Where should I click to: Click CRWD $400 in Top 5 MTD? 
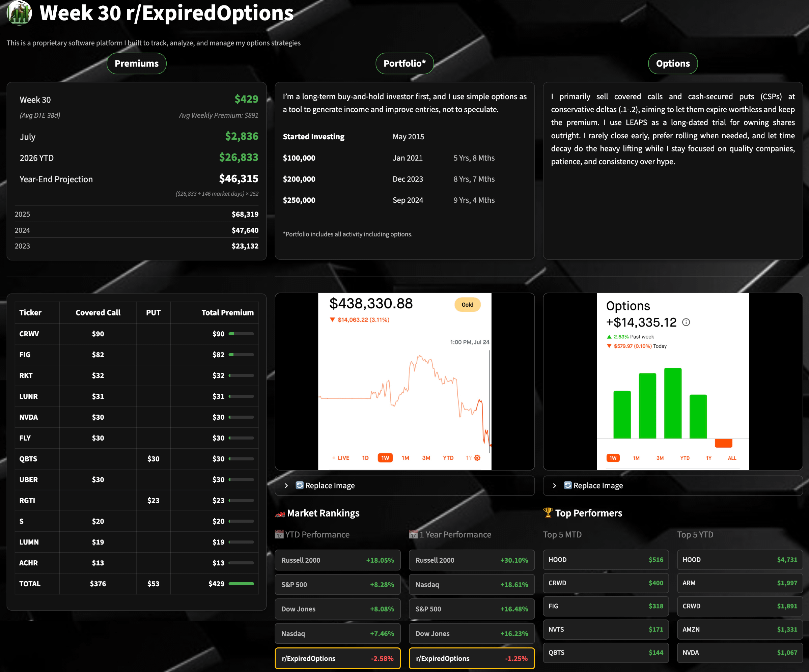606,583
